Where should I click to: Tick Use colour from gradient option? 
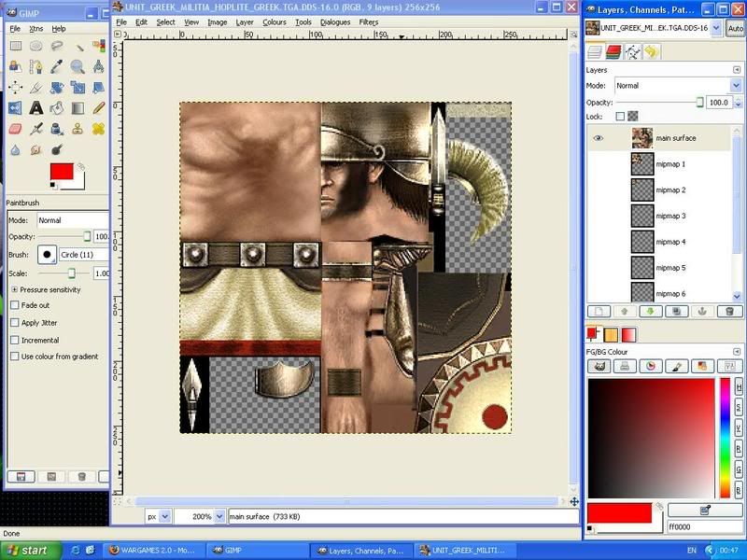pos(14,356)
